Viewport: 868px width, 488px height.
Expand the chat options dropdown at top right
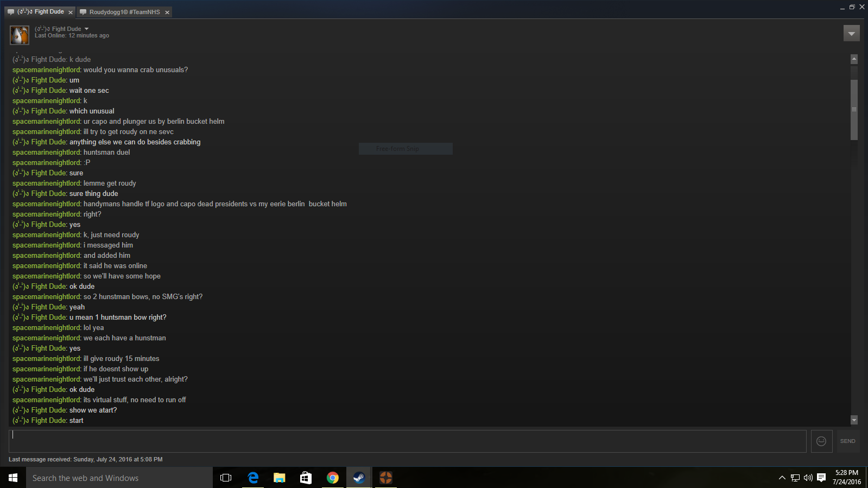click(x=851, y=34)
